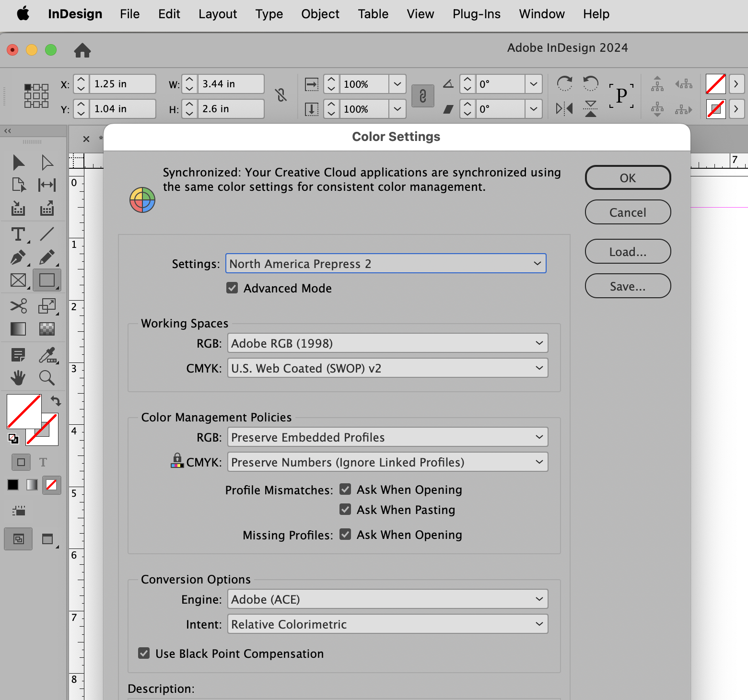This screenshot has height=700, width=748.
Task: Select the Hand tool
Action: coord(18,378)
